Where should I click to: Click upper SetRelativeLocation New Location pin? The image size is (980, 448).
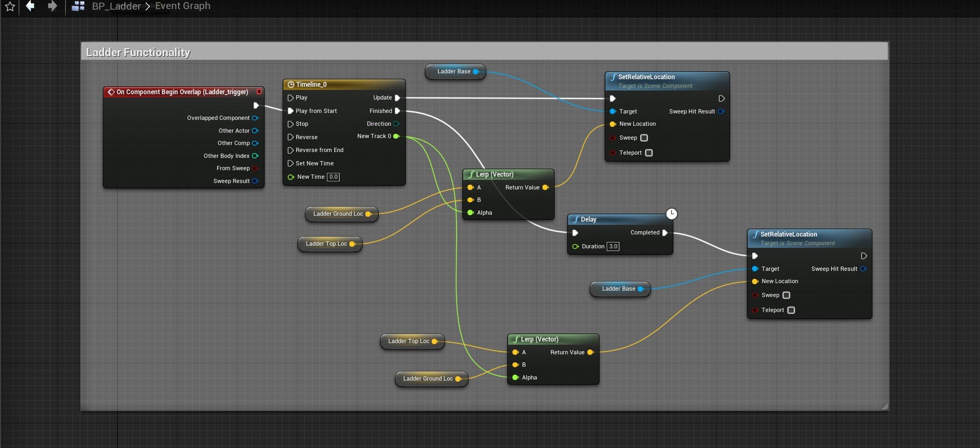[613, 124]
